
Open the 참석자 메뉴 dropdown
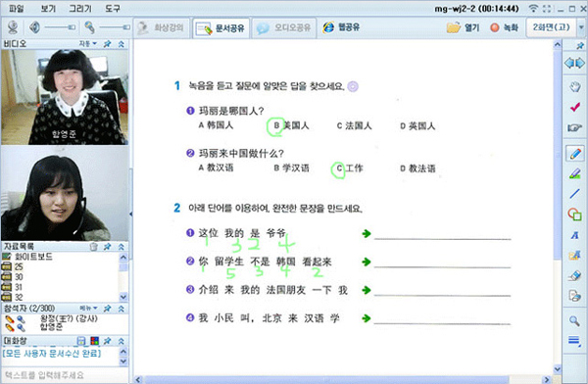88,308
